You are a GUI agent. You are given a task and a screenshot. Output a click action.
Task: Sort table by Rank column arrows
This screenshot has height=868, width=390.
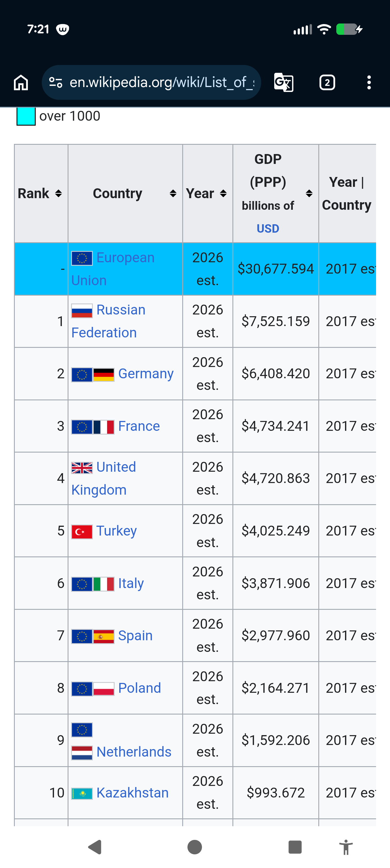pos(58,194)
